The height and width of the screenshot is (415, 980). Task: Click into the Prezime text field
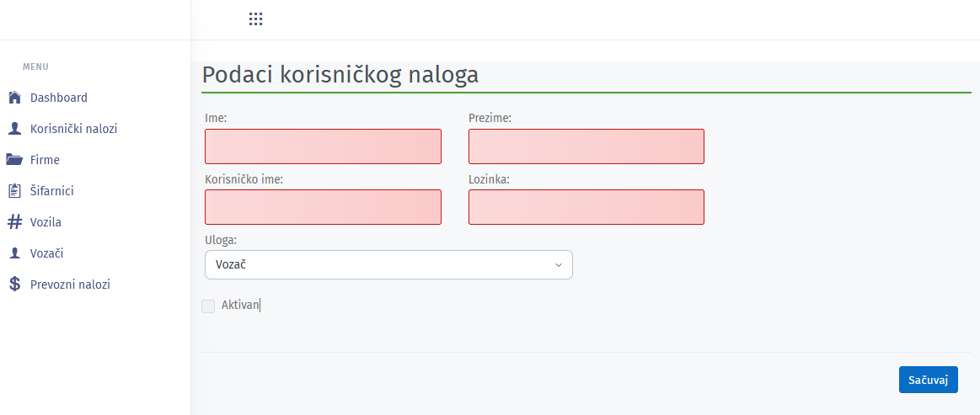click(x=586, y=146)
